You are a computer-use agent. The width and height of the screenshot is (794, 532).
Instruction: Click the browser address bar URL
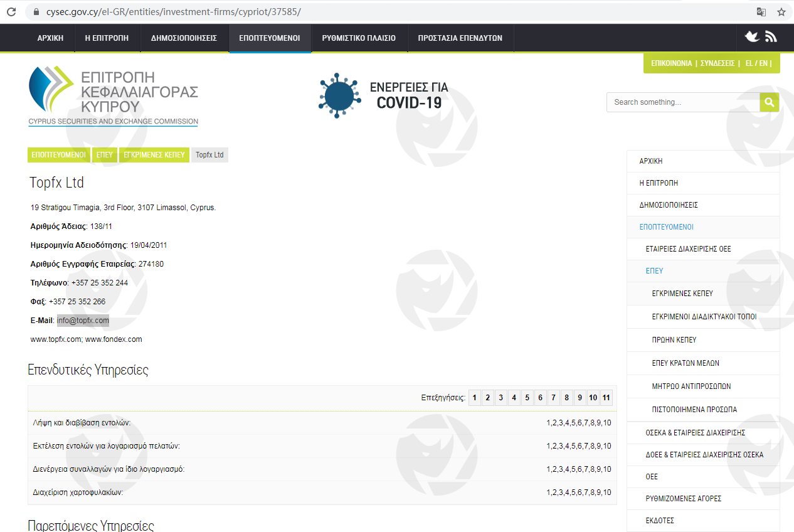coord(173,11)
